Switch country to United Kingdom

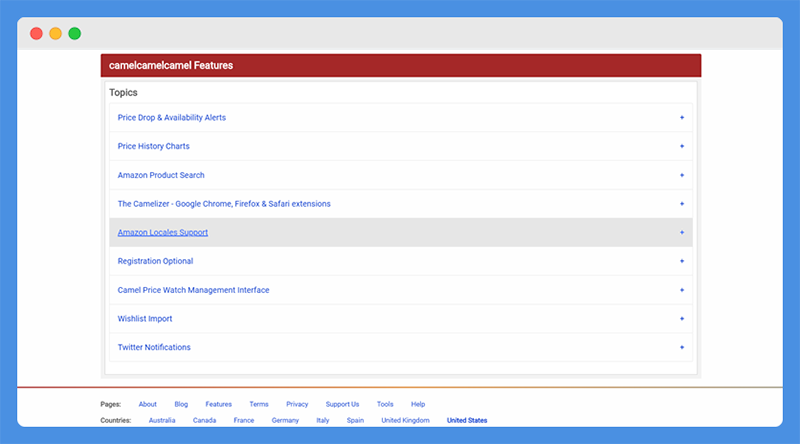tap(405, 421)
